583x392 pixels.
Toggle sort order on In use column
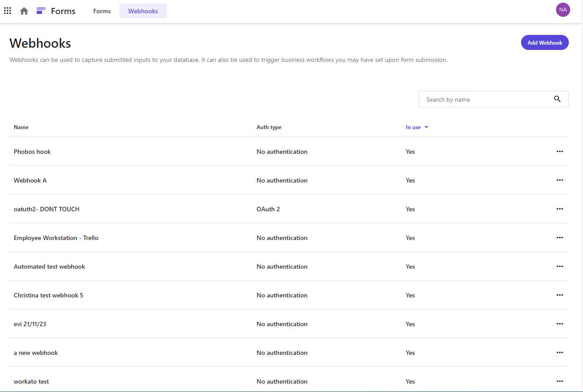pos(417,127)
